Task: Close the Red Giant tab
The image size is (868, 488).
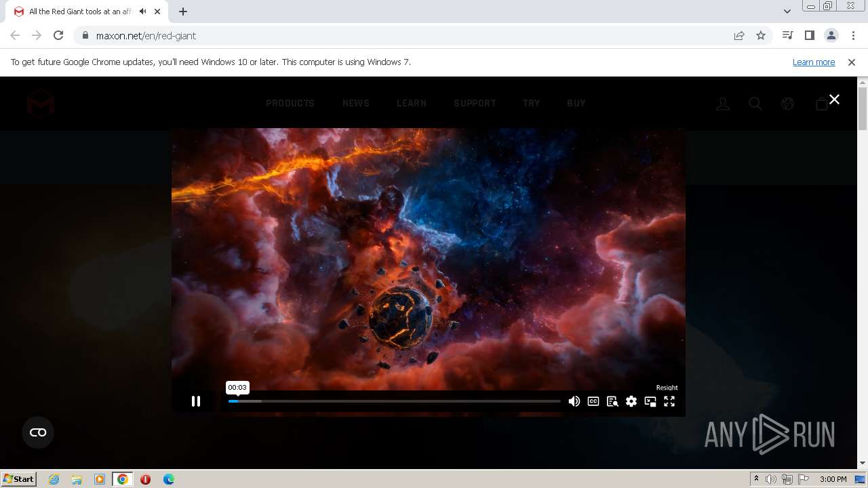Action: coord(157,12)
